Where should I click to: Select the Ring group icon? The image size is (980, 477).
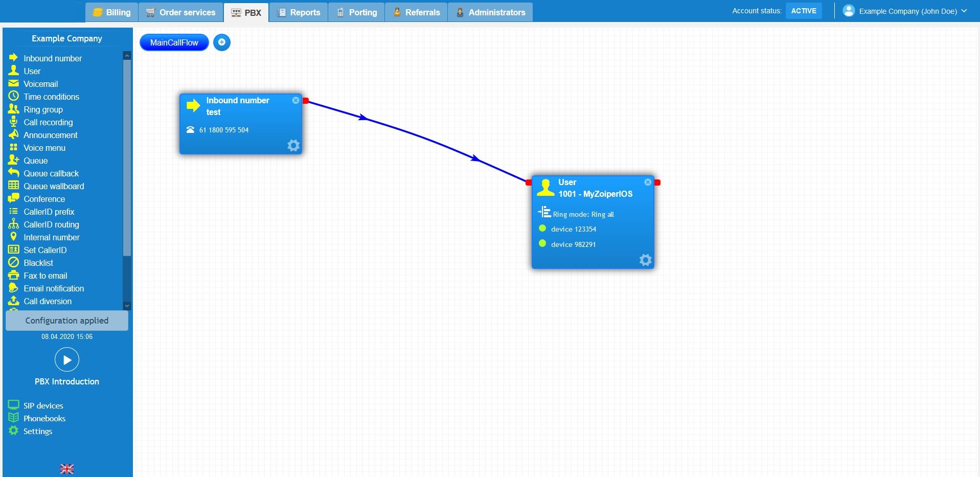[x=13, y=109]
